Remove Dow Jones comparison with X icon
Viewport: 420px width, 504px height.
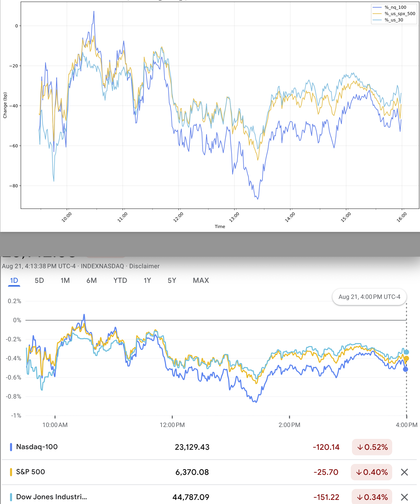coord(404,497)
